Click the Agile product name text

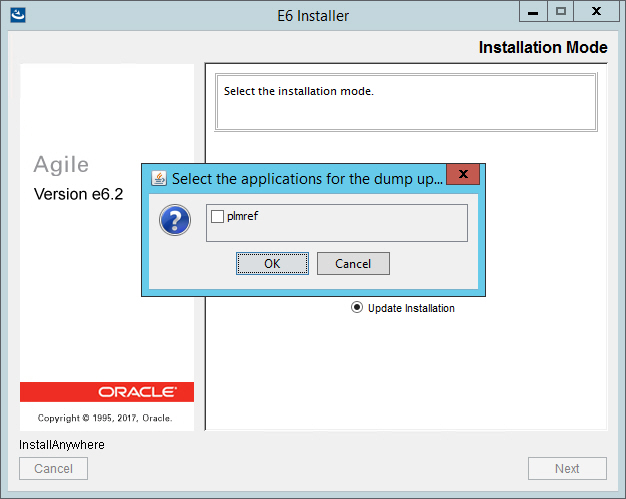pyautogui.click(x=61, y=164)
